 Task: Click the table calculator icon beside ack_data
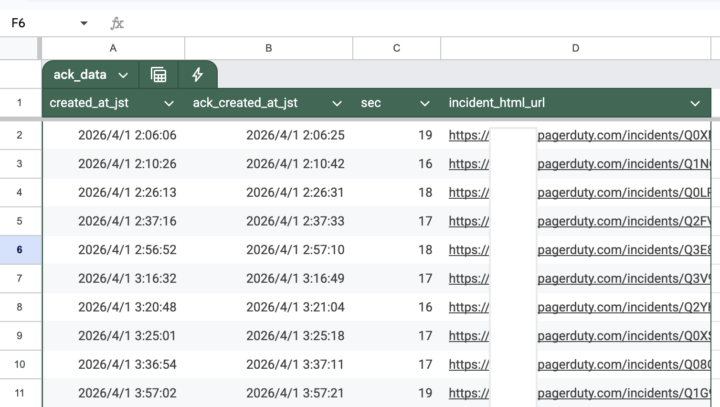(158, 75)
